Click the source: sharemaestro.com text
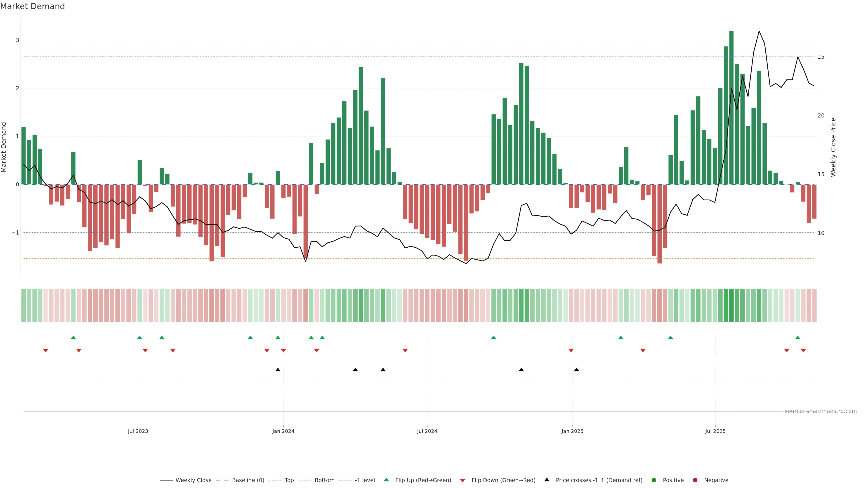Image resolution: width=868 pixels, height=488 pixels. click(x=821, y=411)
